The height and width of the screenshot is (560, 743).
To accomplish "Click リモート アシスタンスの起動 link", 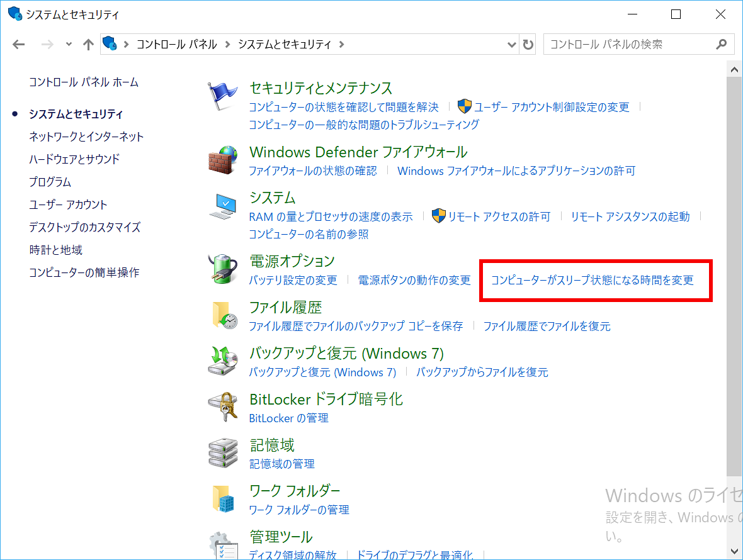I will [x=630, y=216].
